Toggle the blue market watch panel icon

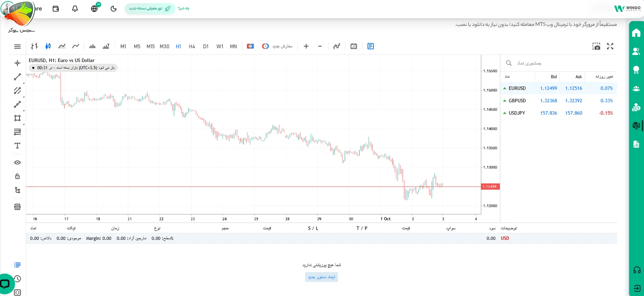pyautogui.click(x=371, y=46)
